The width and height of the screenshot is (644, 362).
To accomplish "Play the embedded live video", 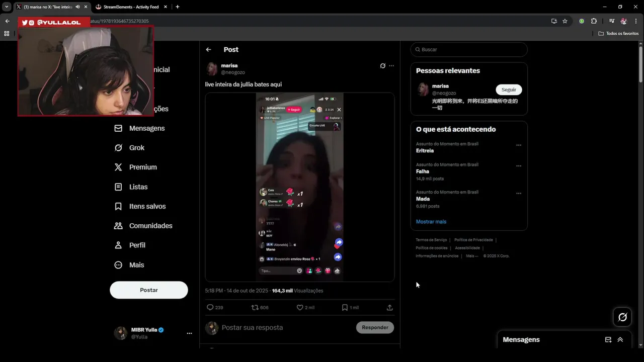I will [300, 187].
